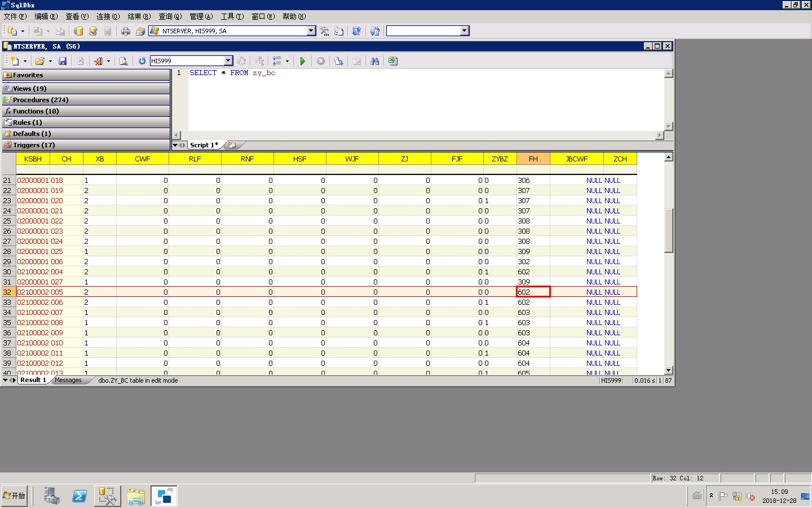Click the open folder icon beside the printer
Screen dimensions: 812x508
[x=140, y=31]
